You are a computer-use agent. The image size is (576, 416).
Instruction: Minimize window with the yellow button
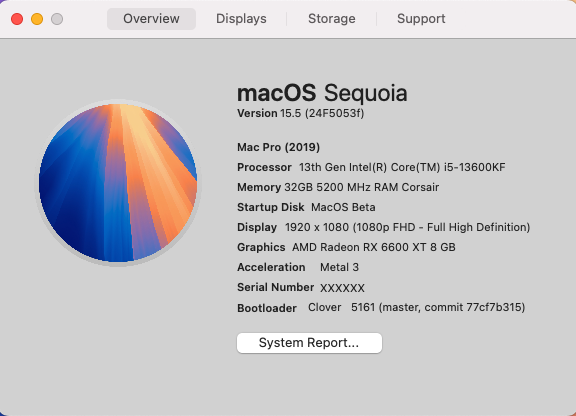[37, 19]
